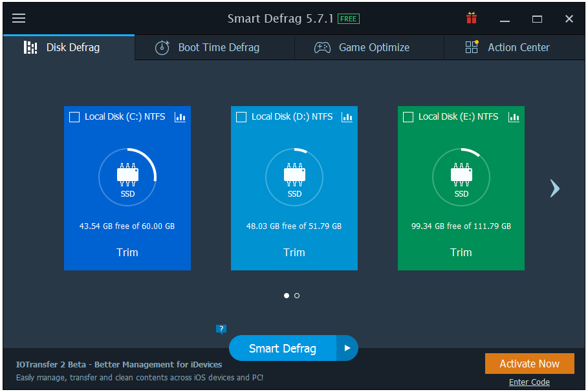Open the Trim options on disk D:
The height and width of the screenshot is (392, 588).
click(x=294, y=252)
